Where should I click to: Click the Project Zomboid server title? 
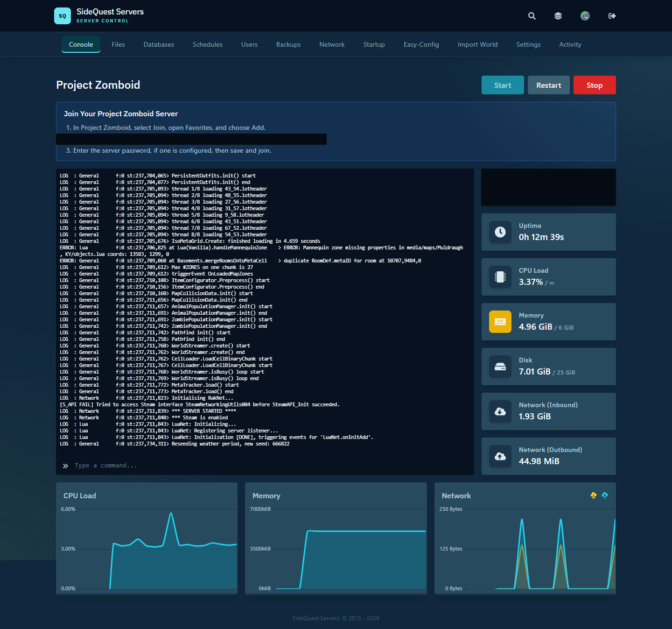click(x=98, y=85)
